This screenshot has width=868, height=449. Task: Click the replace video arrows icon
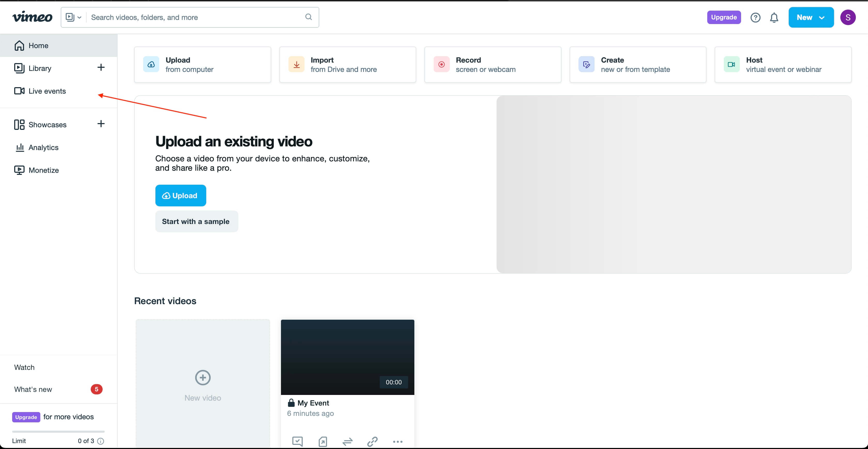pyautogui.click(x=347, y=441)
